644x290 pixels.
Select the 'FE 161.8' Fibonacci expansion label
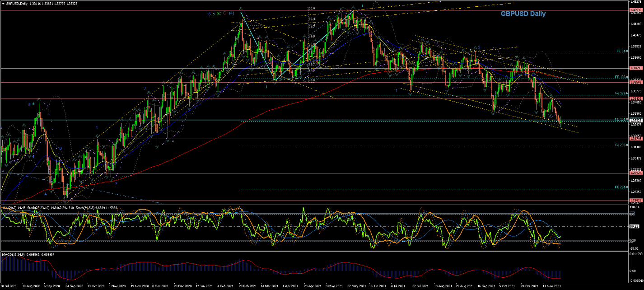click(621, 119)
